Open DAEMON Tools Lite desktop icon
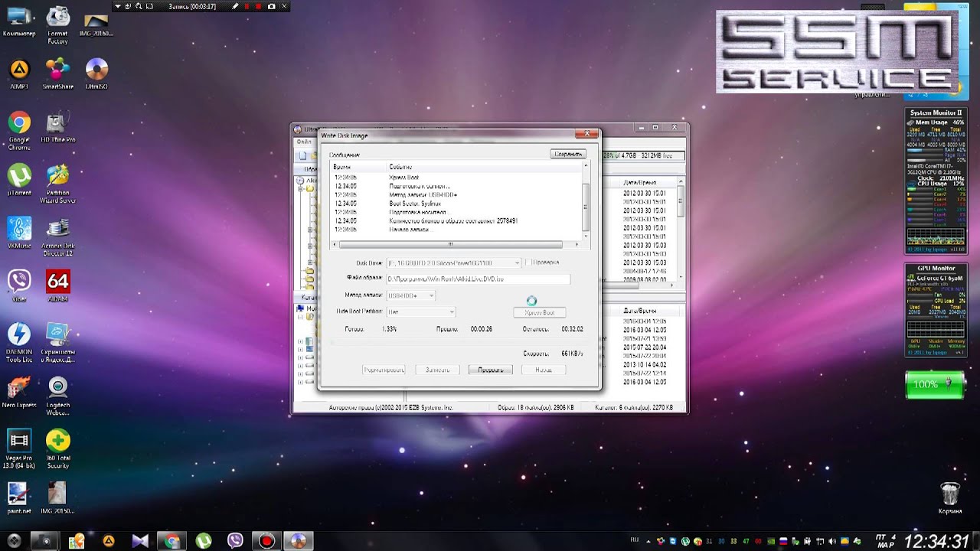The height and width of the screenshot is (551, 980). point(19,342)
